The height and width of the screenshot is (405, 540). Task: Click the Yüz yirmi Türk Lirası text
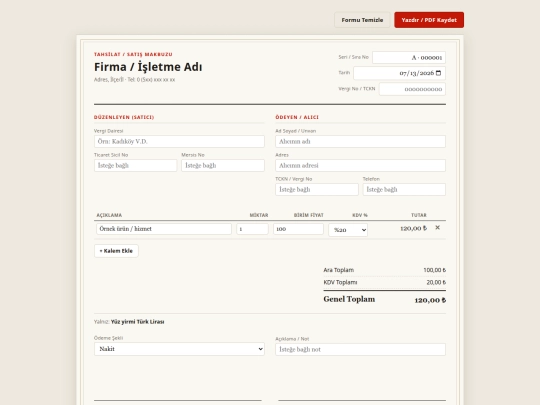[x=137, y=322]
